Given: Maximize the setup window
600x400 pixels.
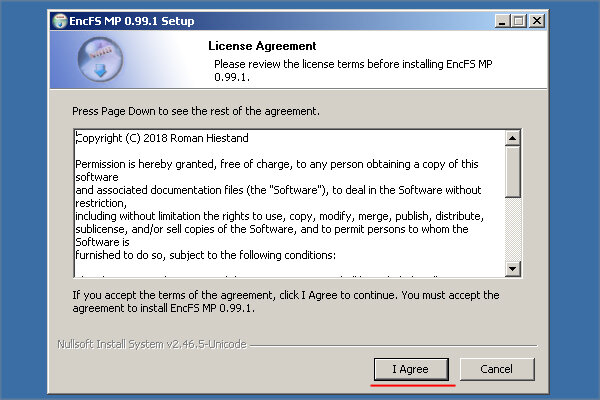Looking at the screenshot, I should pyautogui.click(x=519, y=21).
